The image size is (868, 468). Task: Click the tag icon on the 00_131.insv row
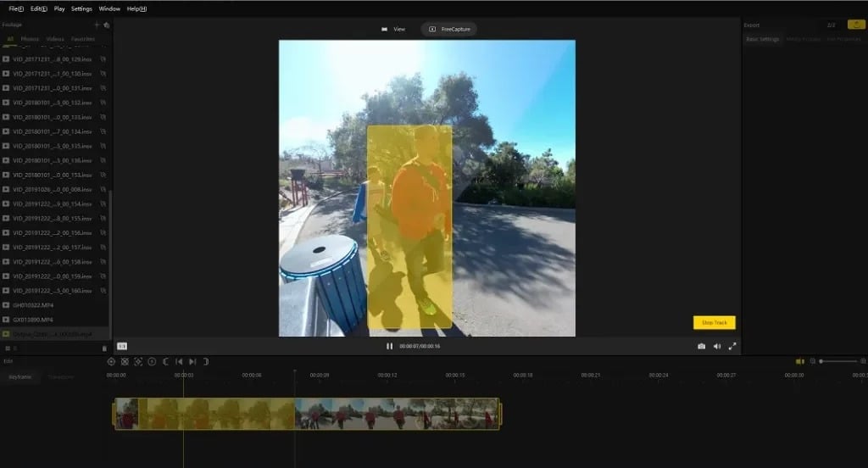click(103, 88)
